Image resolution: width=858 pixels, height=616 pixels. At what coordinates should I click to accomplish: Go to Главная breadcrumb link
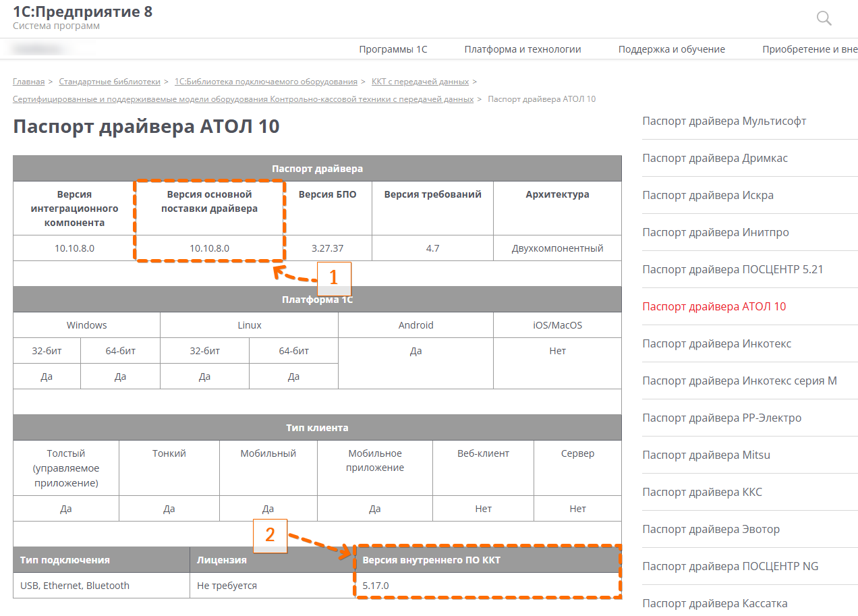pos(28,82)
